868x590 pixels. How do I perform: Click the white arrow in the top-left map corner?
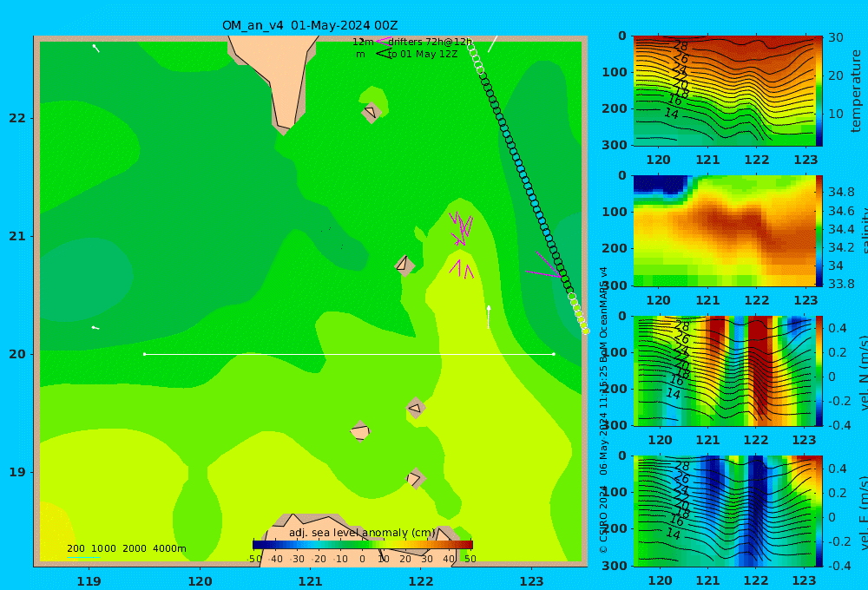point(95,48)
